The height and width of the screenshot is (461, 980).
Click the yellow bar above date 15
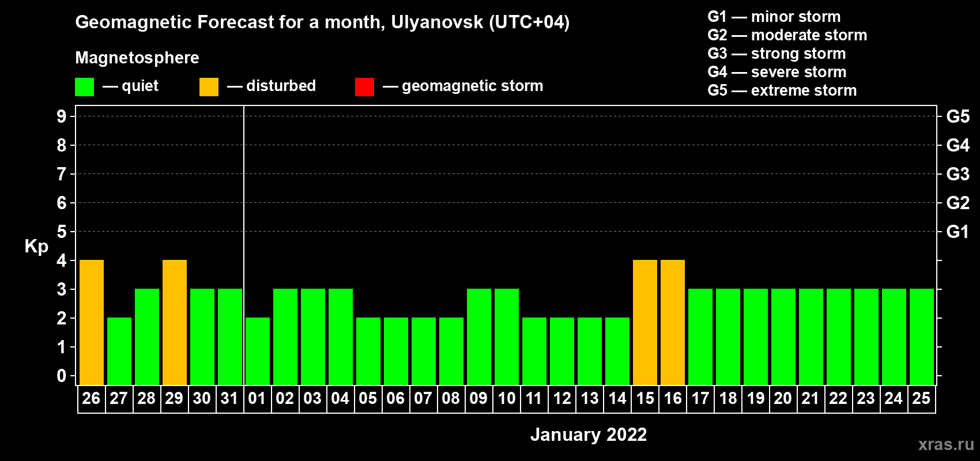645,322
